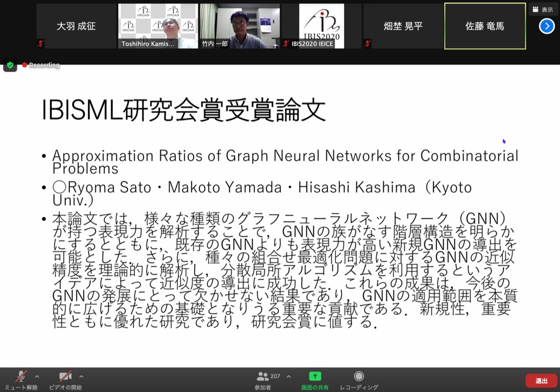560x392 pixels.
Task: Click the red Recording indicator
Action: tap(41, 65)
